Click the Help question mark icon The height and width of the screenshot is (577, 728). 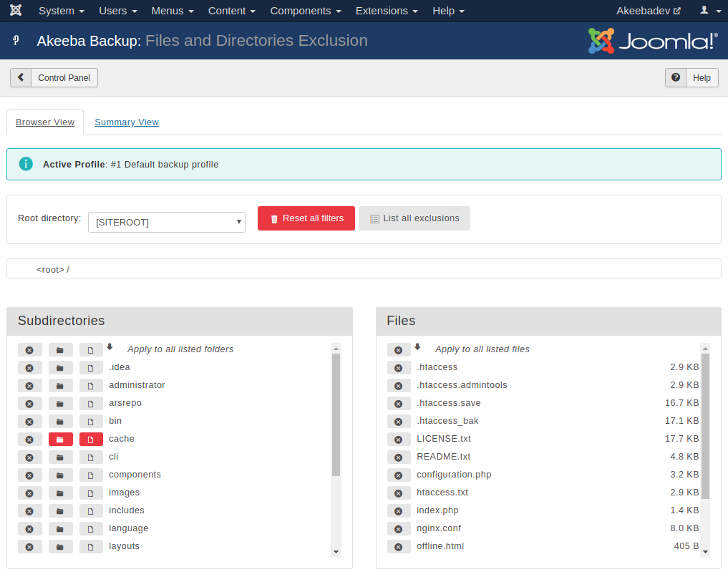click(676, 77)
